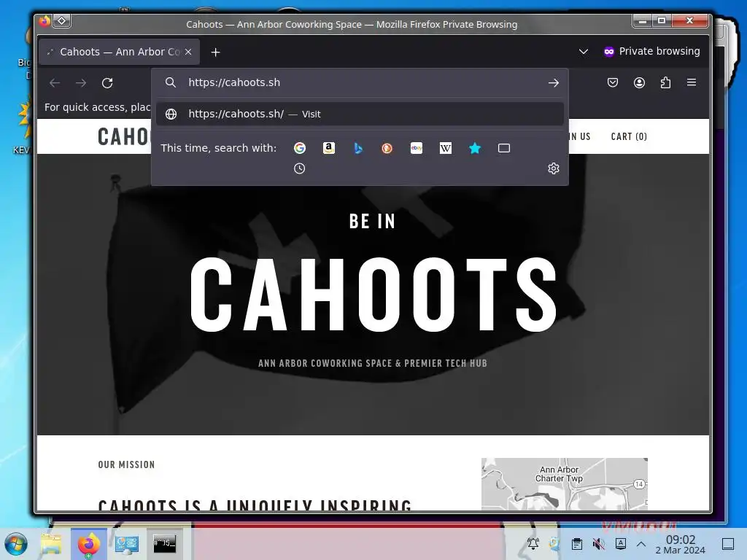Viewport: 747px width, 560px height.
Task: Search bookmarks with star icon
Action: (x=475, y=148)
